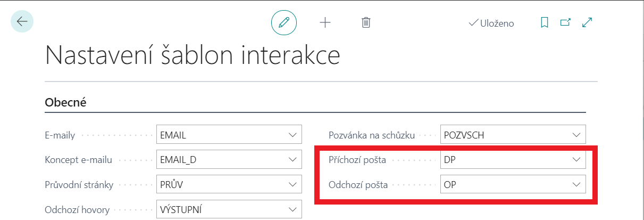The image size is (644, 220).
Task: Open the Koncept e-mailu dropdown
Action: [292, 160]
